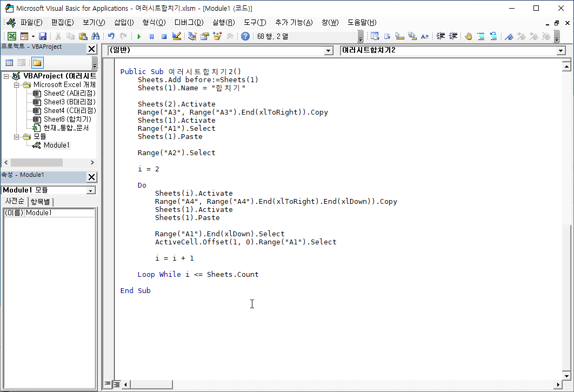Switch to the 사전순 properties tab

(15, 201)
